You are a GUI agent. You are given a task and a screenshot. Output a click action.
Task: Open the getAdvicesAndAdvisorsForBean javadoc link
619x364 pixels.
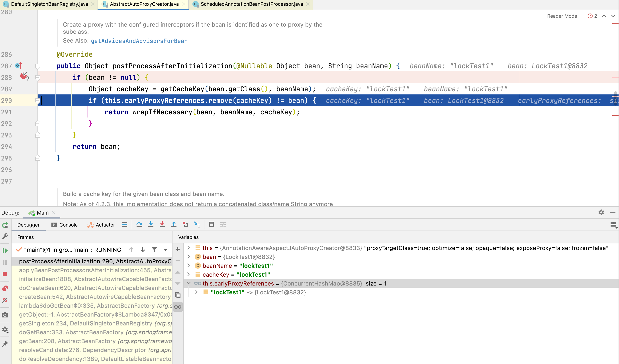(x=139, y=41)
